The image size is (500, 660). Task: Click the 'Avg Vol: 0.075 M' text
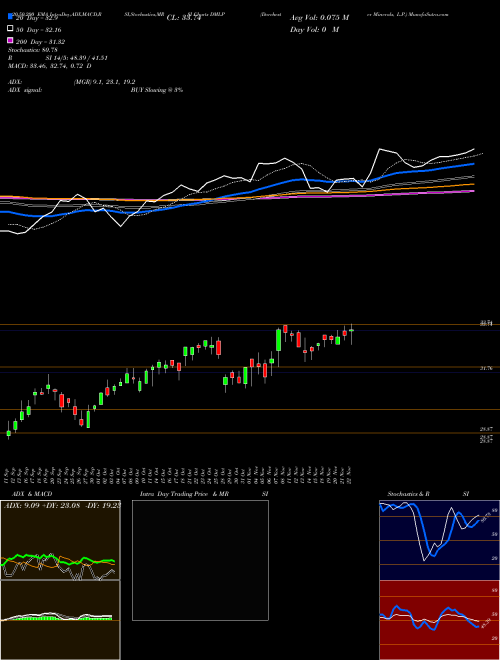pos(319,18)
